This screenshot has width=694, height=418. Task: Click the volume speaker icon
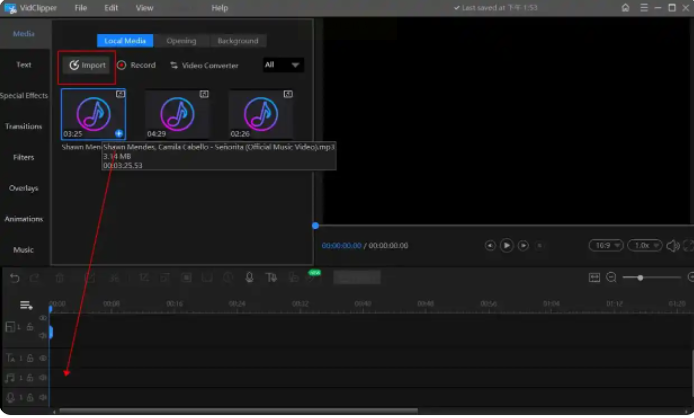[x=673, y=245]
